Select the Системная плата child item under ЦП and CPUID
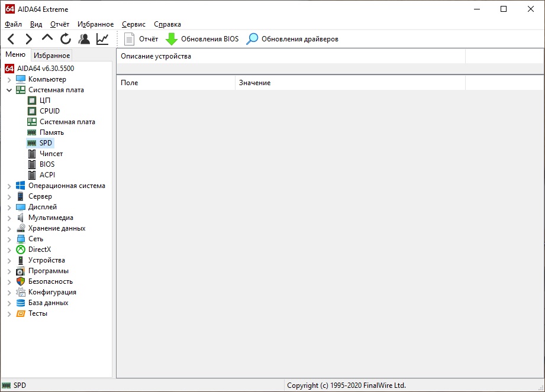545x392 pixels. click(x=67, y=122)
